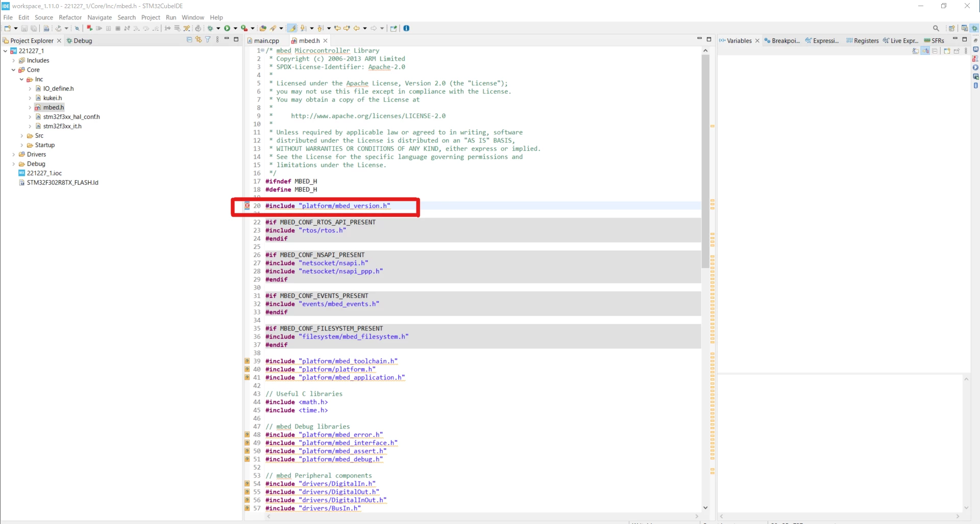Click the Project Explorer filter funnel icon
The width and height of the screenshot is (980, 524).
(208, 40)
